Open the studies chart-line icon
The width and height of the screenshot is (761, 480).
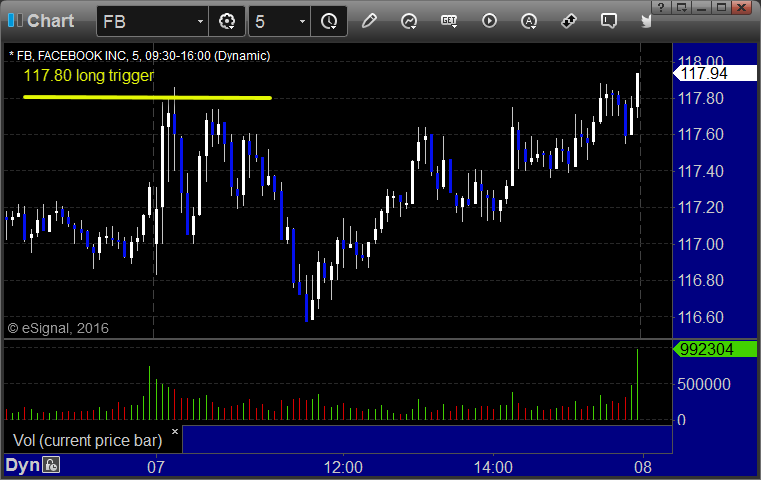pyautogui.click(x=409, y=21)
